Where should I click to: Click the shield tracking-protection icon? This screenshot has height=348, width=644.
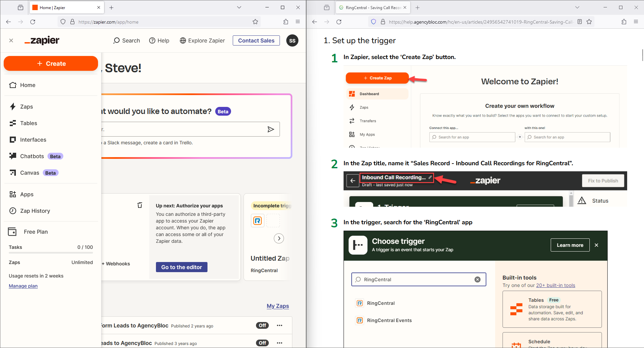[x=373, y=22]
